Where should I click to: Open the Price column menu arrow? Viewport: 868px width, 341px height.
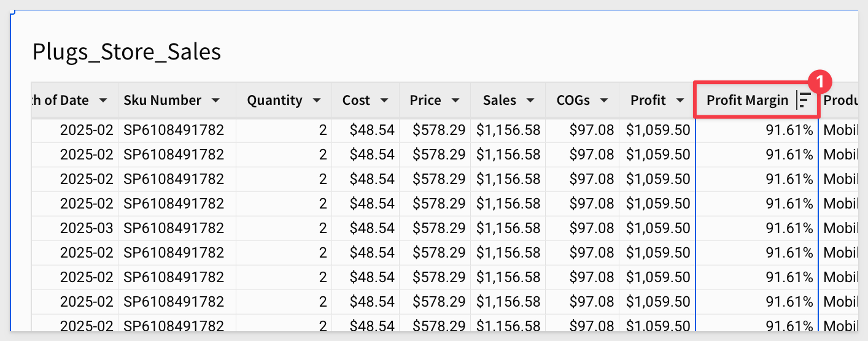point(455,100)
